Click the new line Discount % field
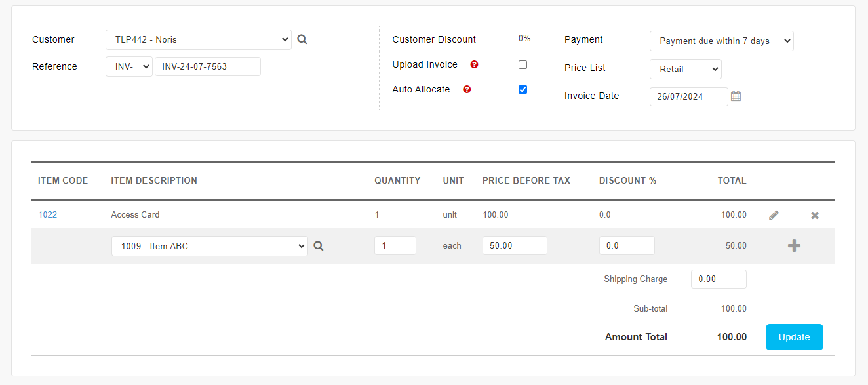 pyautogui.click(x=627, y=245)
